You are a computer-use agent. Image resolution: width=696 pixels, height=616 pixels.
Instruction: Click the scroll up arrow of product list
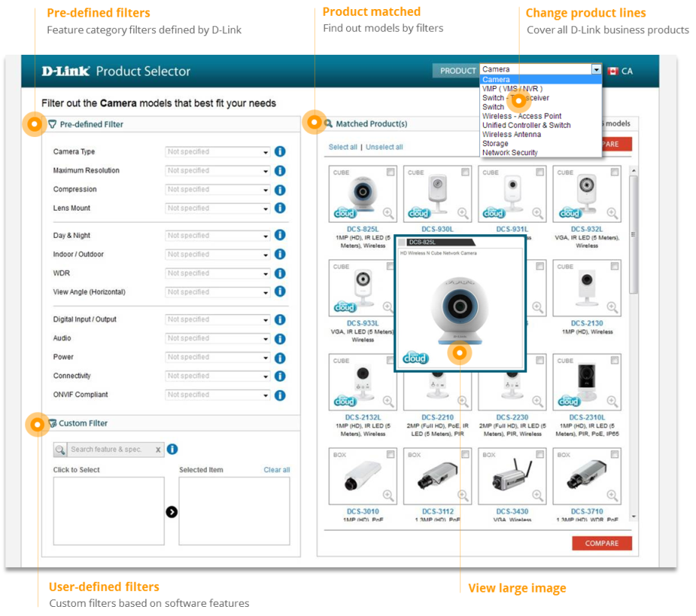tap(634, 171)
